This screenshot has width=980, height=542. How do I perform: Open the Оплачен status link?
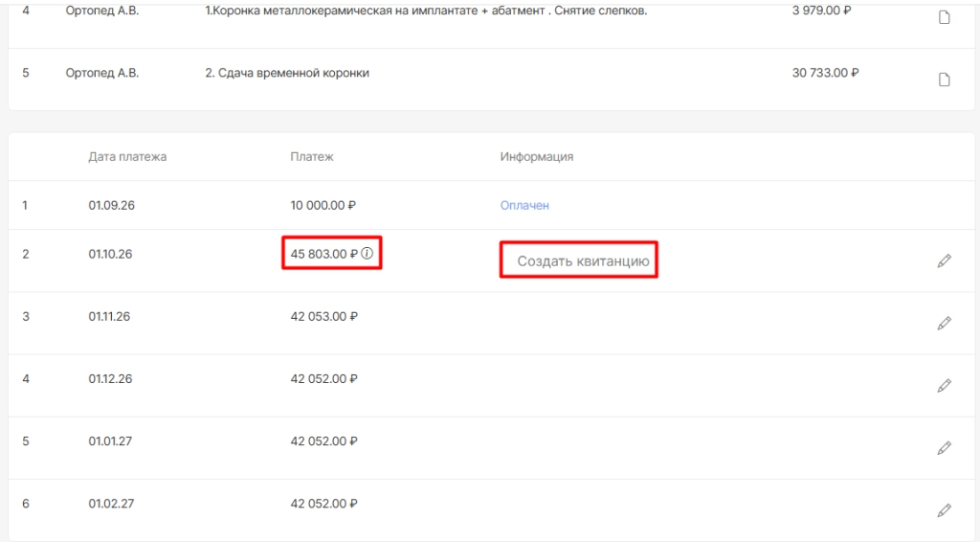[524, 205]
